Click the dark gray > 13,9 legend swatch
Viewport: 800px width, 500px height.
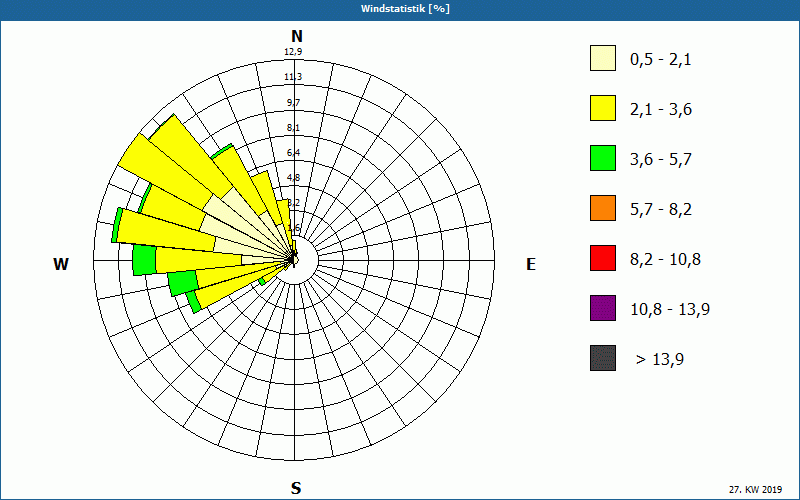pyautogui.click(x=603, y=358)
